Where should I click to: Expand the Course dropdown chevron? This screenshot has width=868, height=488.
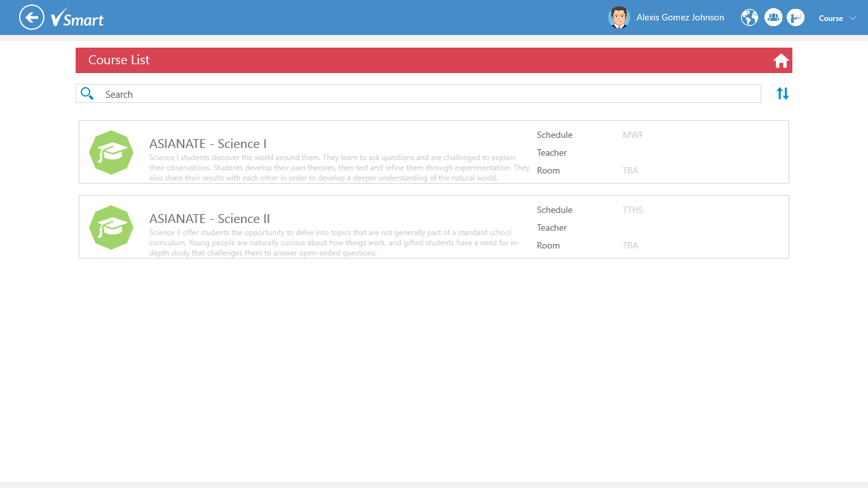click(853, 18)
